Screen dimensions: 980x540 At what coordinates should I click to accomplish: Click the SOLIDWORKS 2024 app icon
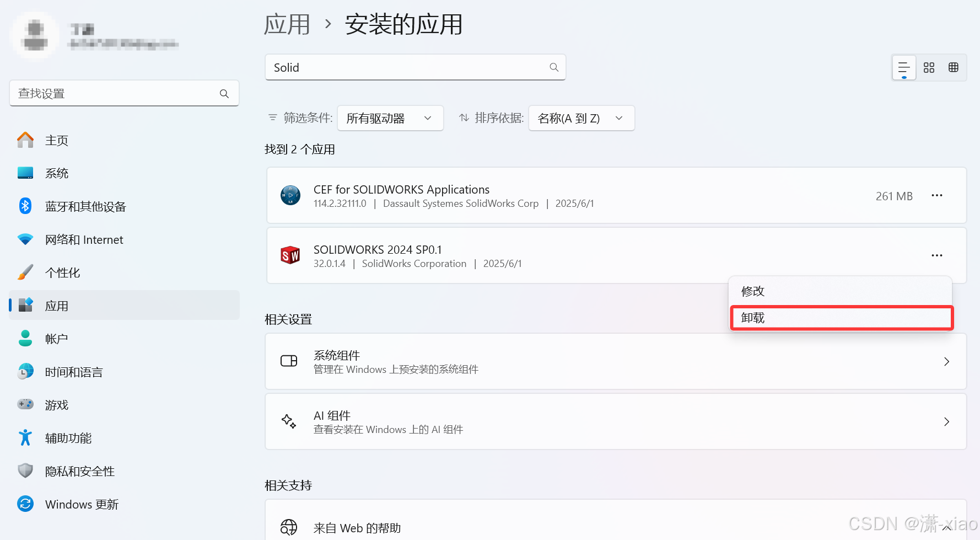290,255
